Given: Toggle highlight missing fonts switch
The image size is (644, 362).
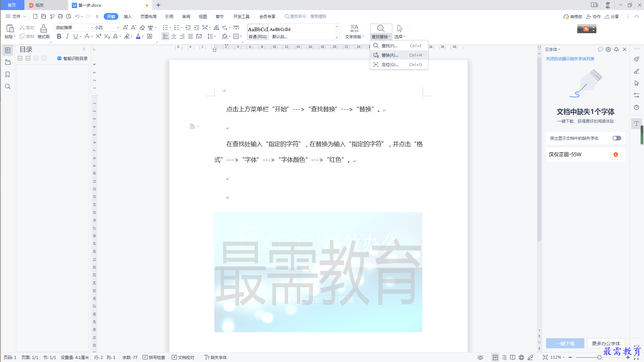Looking at the screenshot, I should coord(616,138).
